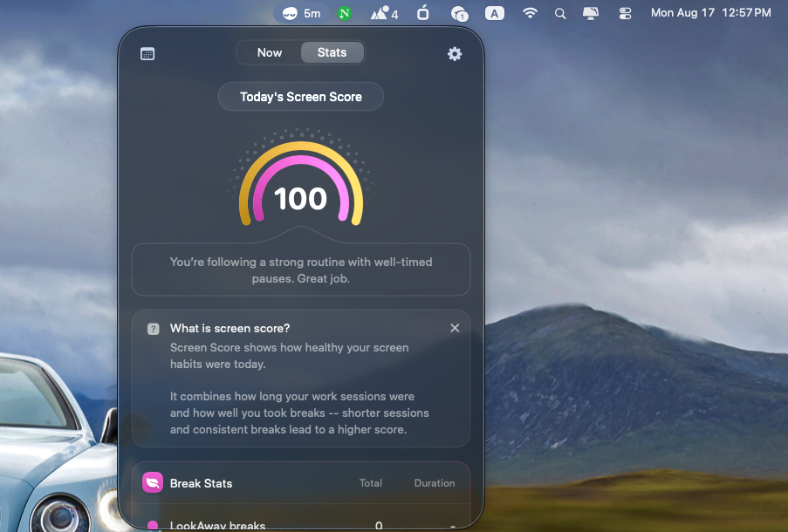Click the display menu bar icon
The image size is (788, 532).
coord(590,14)
